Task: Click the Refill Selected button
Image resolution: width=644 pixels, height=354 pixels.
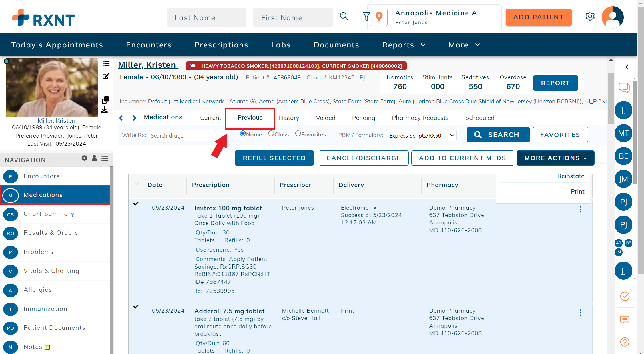Action: (x=274, y=158)
